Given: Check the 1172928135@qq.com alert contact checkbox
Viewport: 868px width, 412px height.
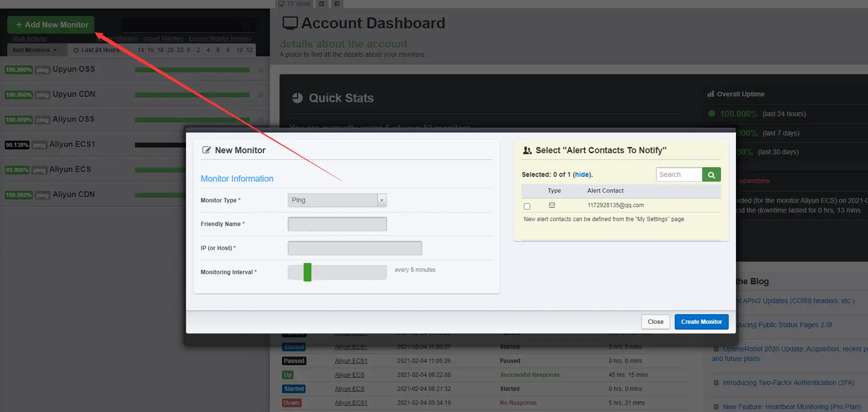Looking at the screenshot, I should point(527,206).
